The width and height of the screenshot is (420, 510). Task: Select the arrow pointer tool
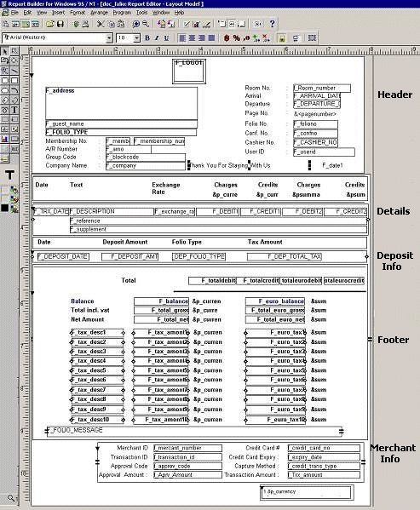click(5, 51)
